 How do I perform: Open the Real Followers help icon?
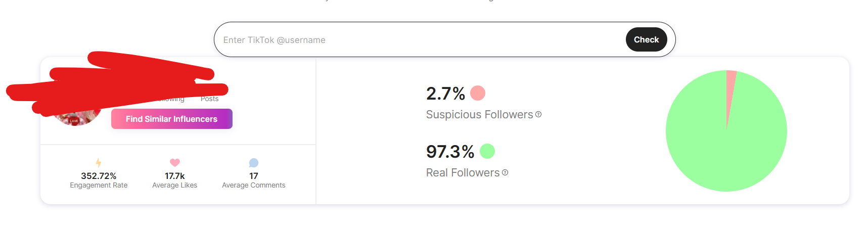(505, 172)
